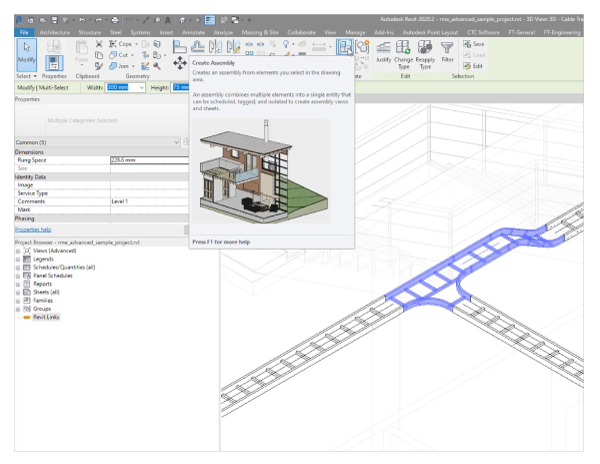
Task: Click the Rung Space value field
Action: coord(147,160)
